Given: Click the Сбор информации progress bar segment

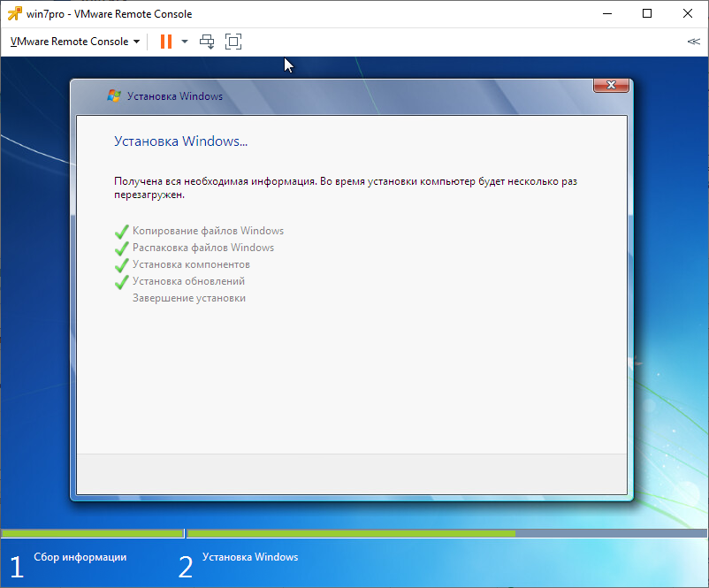Looking at the screenshot, I should pyautogui.click(x=93, y=534).
